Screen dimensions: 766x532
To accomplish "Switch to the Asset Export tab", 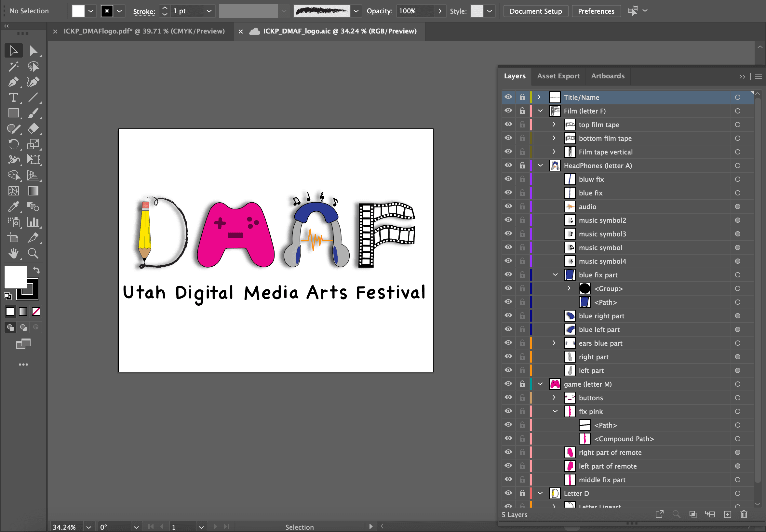I will [558, 76].
